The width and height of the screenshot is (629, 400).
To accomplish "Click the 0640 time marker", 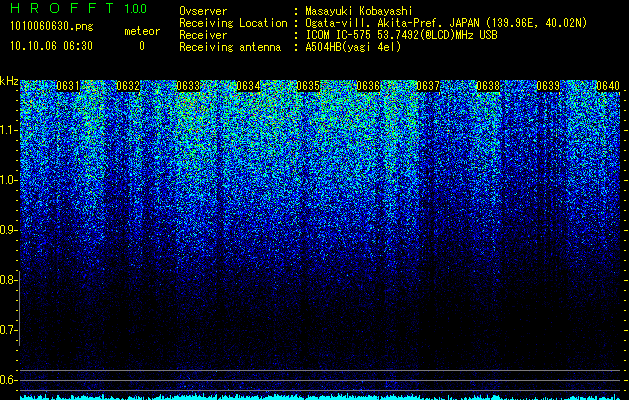I will pos(608,86).
